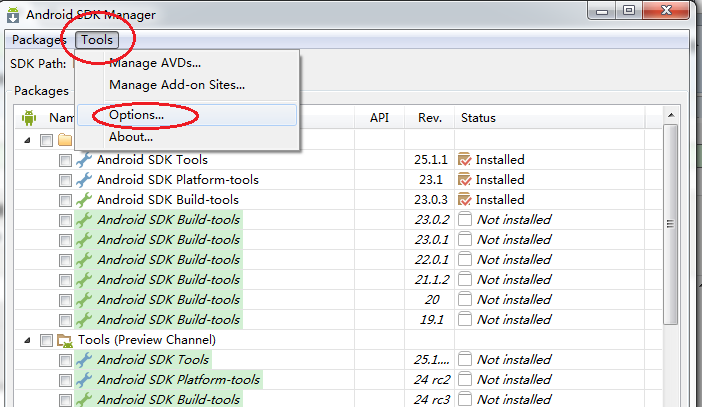Click revision value 24 rc3

click(x=432, y=399)
